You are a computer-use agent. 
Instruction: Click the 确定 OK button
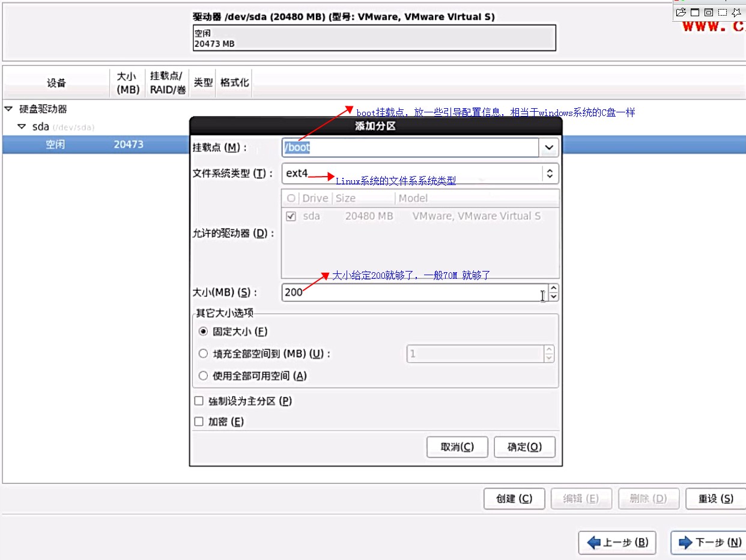(x=524, y=447)
